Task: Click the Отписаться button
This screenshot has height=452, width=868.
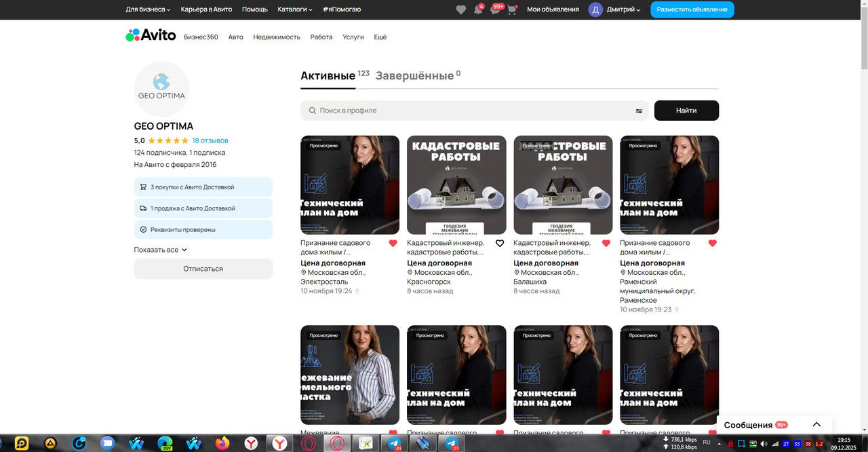Action: 203,269
